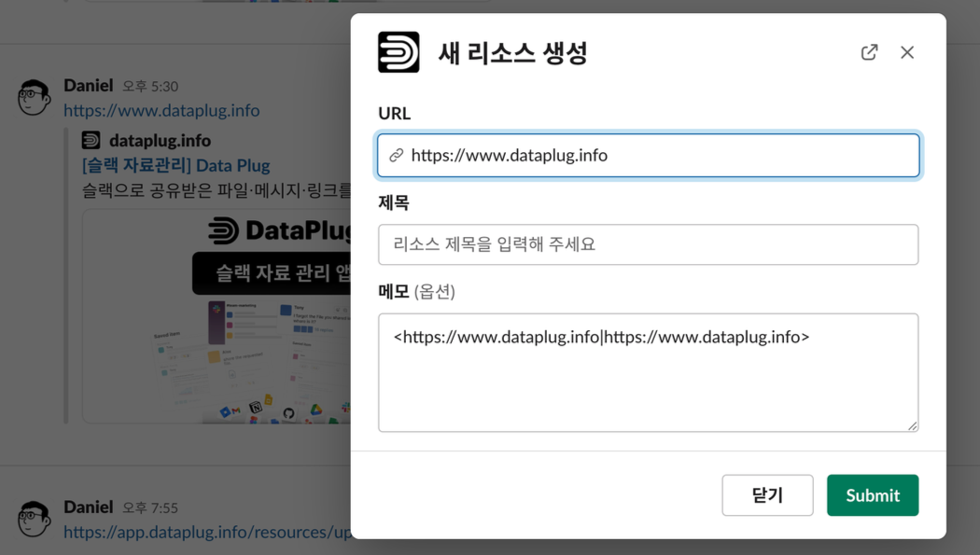Screen dimensions: 980x555
Task: Click the link icon inside URL field
Action: pyautogui.click(x=397, y=156)
